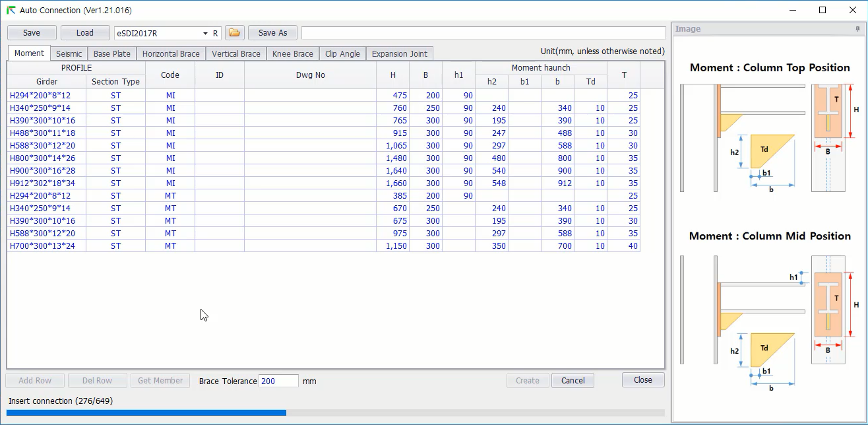Image resolution: width=868 pixels, height=425 pixels.
Task: Click the insert connection progress bar
Action: tap(336, 412)
